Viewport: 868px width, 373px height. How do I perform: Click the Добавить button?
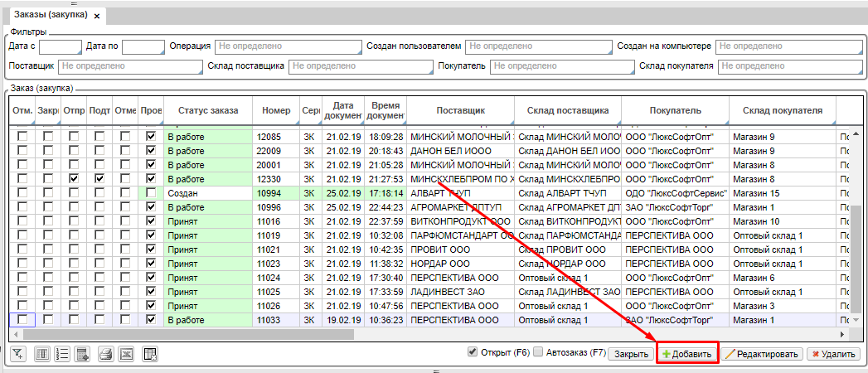pos(687,354)
